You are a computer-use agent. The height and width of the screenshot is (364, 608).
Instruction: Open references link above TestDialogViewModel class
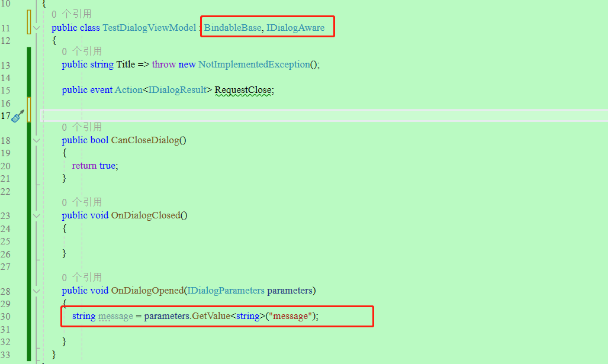(72, 14)
